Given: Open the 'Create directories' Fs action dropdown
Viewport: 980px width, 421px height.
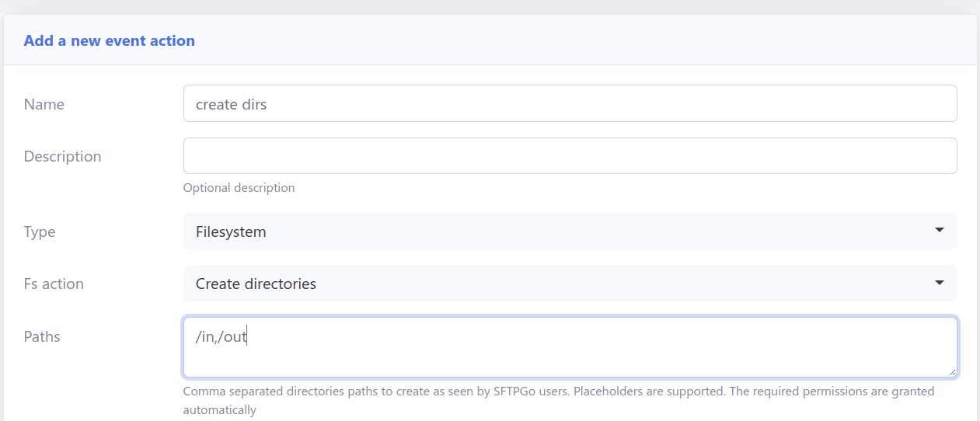Looking at the screenshot, I should (x=544, y=284).
